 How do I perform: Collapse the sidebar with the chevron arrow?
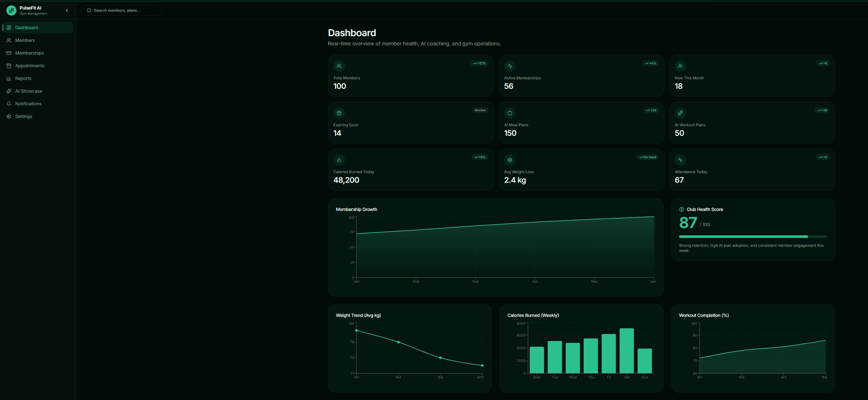click(x=67, y=10)
